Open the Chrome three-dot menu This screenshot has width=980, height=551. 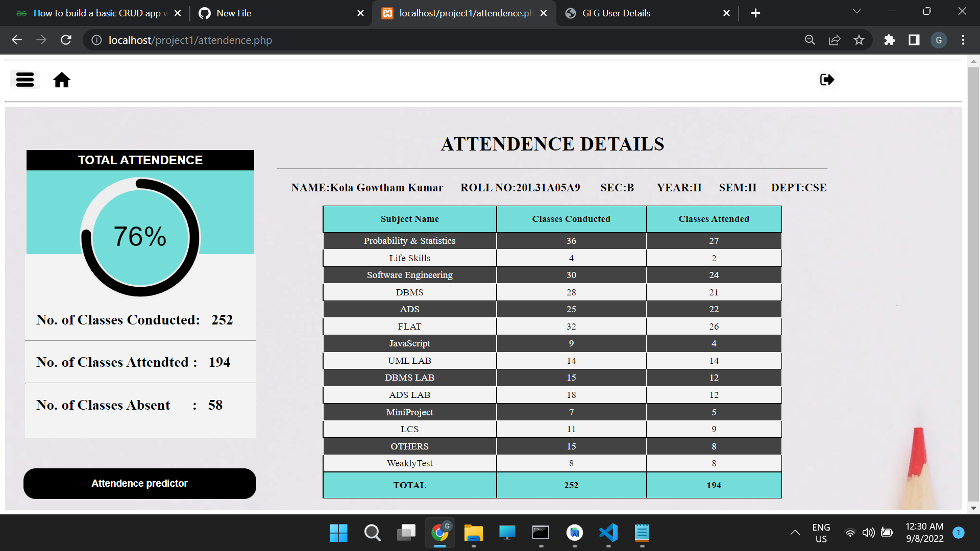963,40
